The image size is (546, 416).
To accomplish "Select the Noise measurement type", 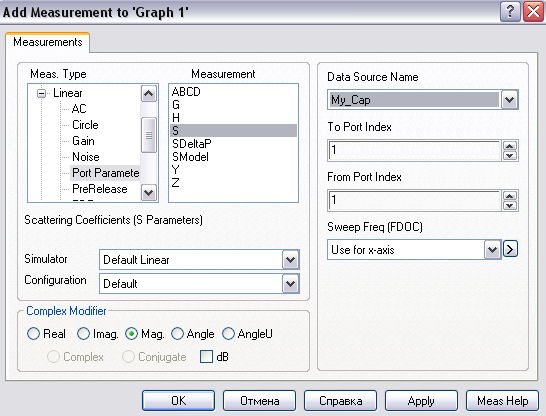I will [x=86, y=157].
